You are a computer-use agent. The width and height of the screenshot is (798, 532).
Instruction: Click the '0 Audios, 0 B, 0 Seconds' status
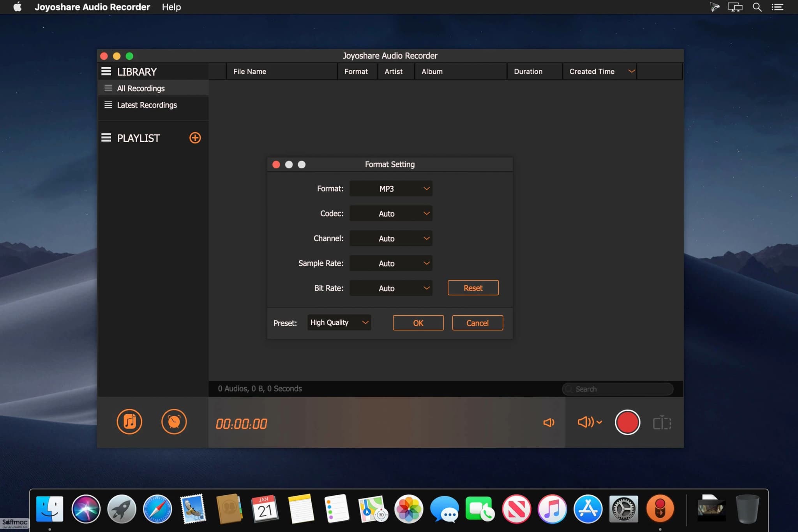tap(260, 389)
